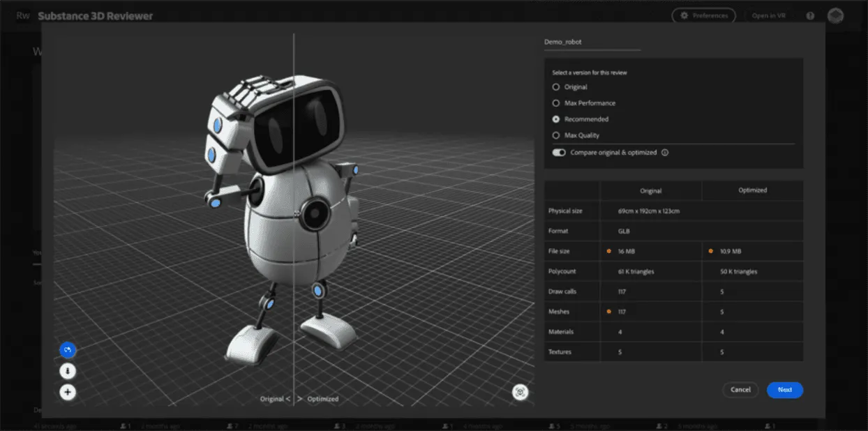Click the blue orbit camera icon in viewport
The width and height of the screenshot is (868, 431).
pos(68,349)
